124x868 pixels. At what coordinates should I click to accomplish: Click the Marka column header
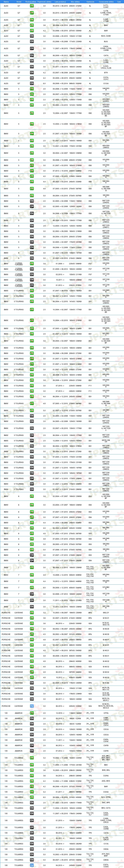pos(6,2)
